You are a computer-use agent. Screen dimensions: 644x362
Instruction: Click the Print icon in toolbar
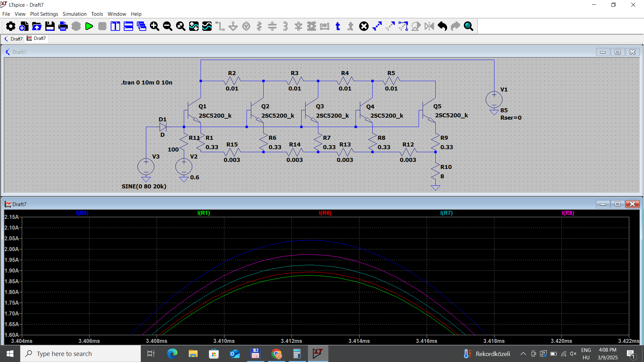(x=63, y=26)
